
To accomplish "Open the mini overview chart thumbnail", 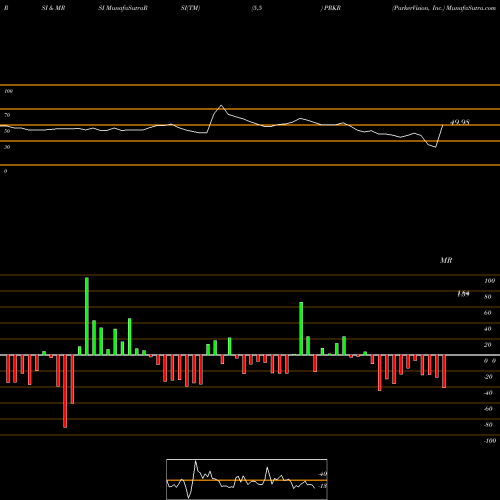I will tap(247, 479).
